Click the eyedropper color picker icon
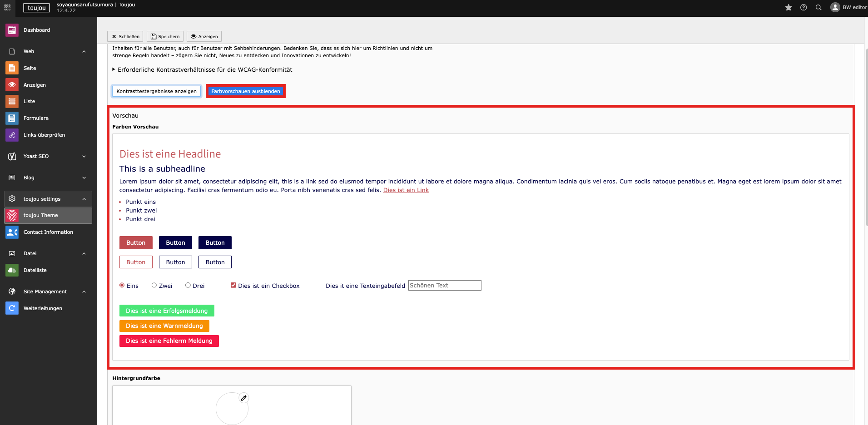The height and width of the screenshot is (425, 868). point(244,398)
